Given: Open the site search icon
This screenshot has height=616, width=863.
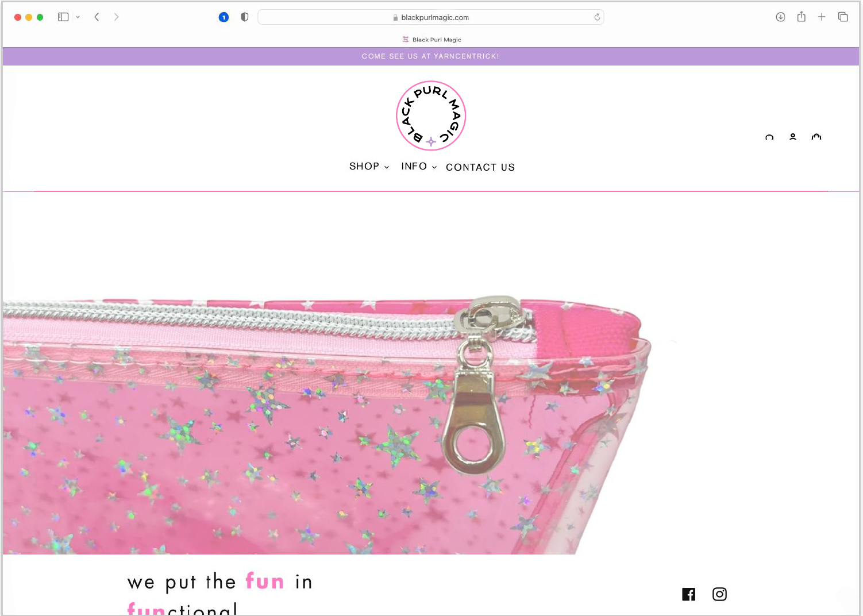Looking at the screenshot, I should (769, 138).
